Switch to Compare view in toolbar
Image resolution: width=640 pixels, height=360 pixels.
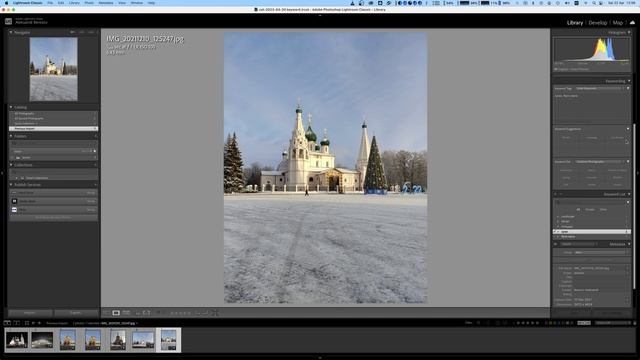point(126,313)
